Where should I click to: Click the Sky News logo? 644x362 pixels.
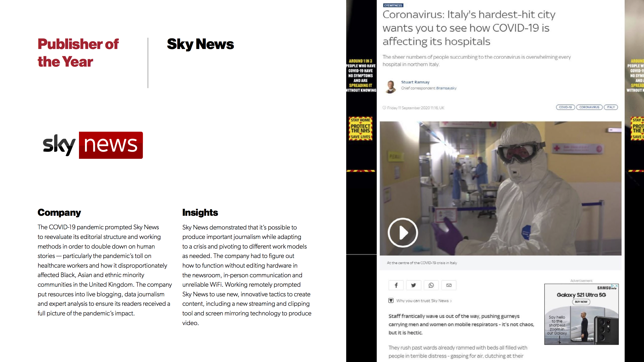[93, 145]
